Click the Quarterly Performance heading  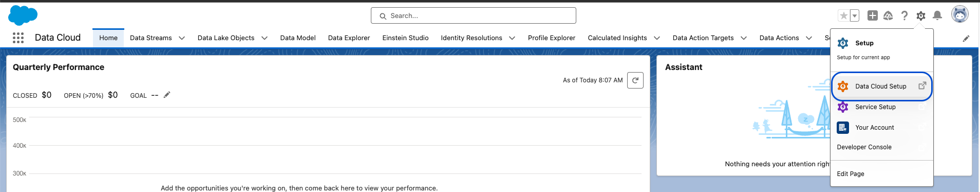click(59, 67)
